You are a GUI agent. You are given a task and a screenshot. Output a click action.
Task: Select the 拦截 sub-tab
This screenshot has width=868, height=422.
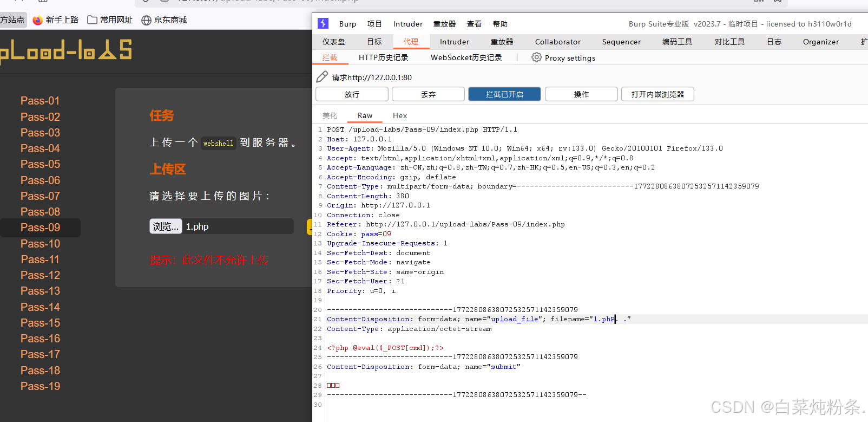tap(330, 57)
